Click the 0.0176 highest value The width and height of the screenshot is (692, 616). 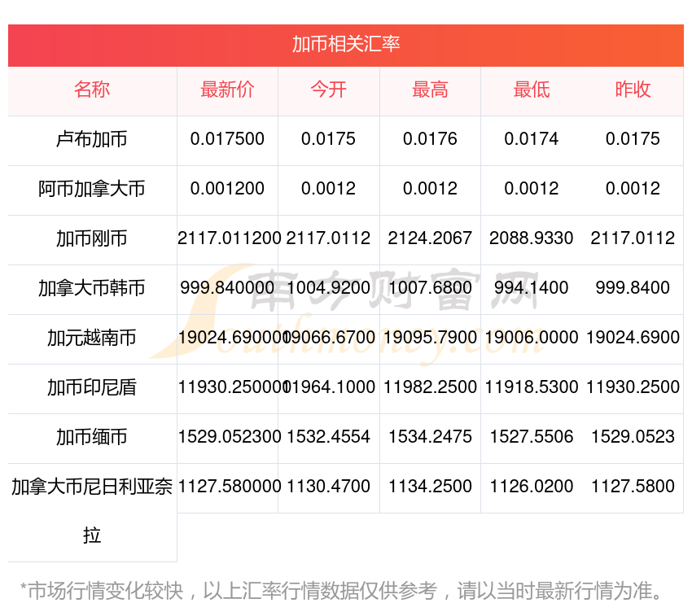coord(430,139)
